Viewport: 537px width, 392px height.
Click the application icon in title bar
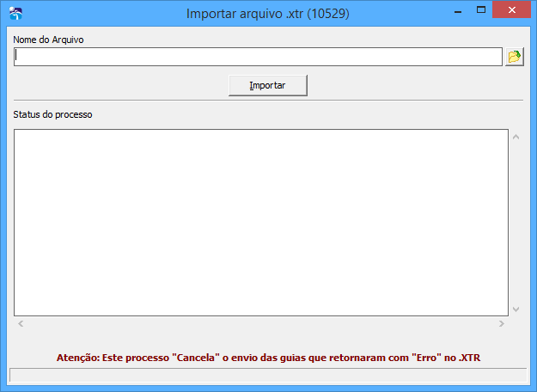pyautogui.click(x=15, y=14)
